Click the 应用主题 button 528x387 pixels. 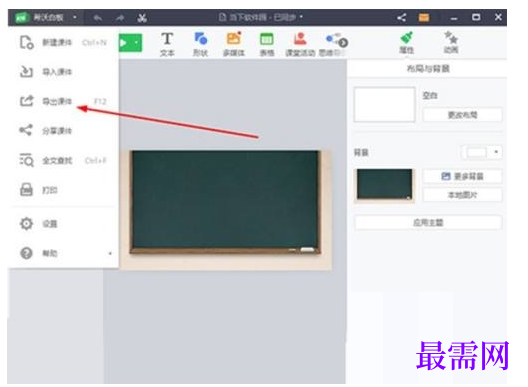point(428,223)
